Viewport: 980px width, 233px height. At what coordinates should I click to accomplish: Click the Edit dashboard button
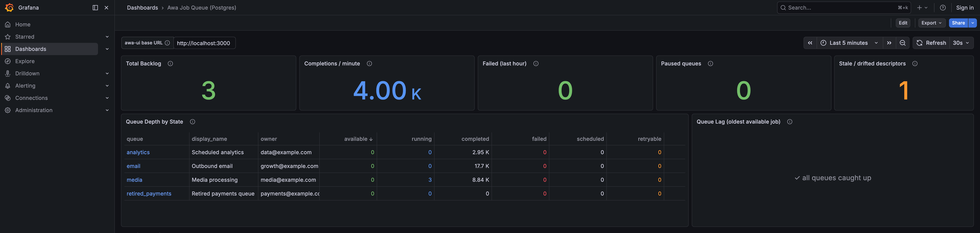pyautogui.click(x=903, y=23)
